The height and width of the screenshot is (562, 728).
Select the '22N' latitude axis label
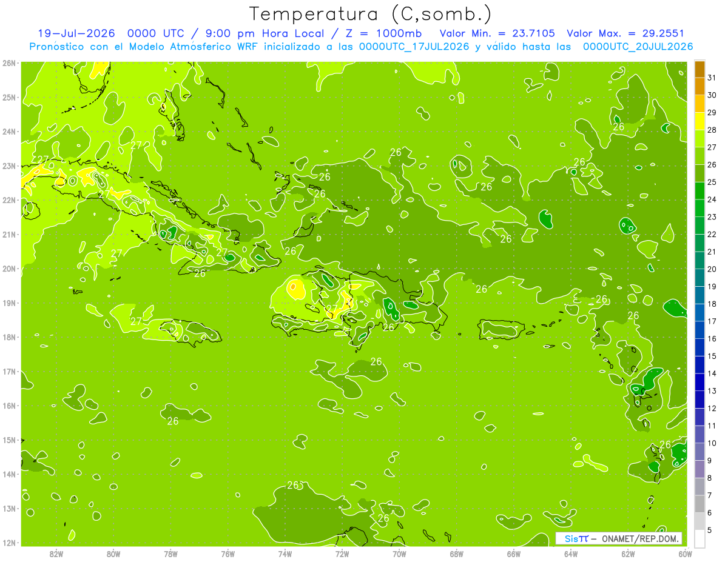click(x=9, y=200)
